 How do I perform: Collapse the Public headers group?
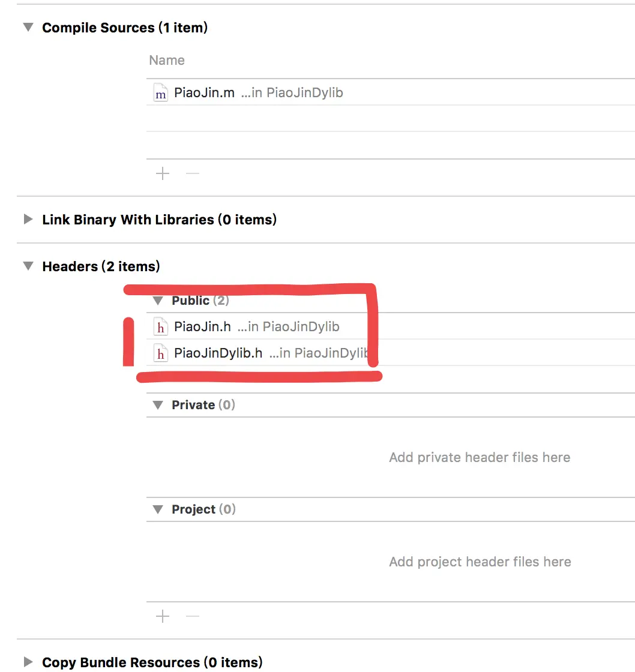pos(158,301)
